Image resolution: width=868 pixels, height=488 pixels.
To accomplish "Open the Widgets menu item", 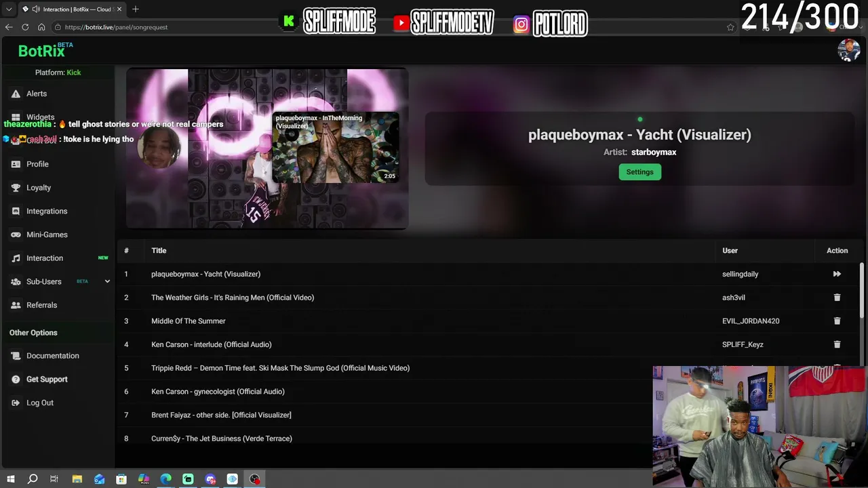I will [41, 117].
